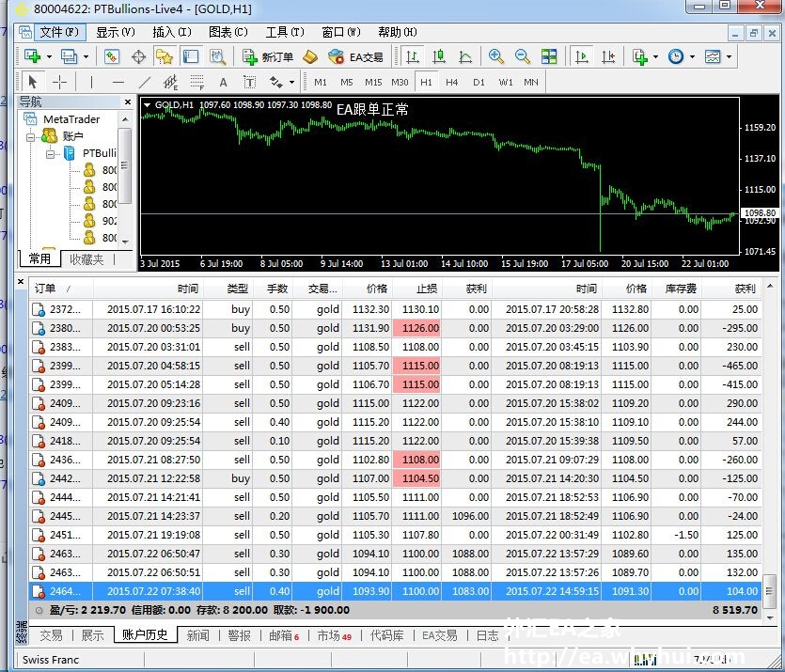
Task: Sort history by 订单 column header
Action: [61, 289]
